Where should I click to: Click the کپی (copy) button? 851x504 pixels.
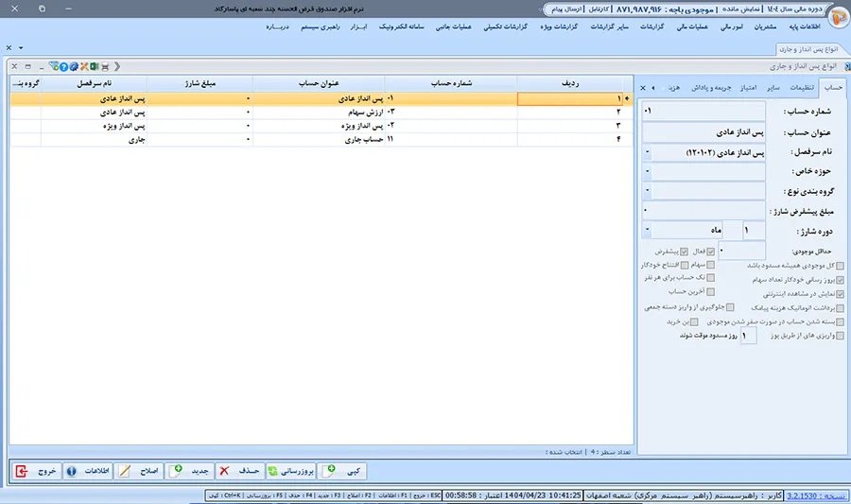[x=342, y=471]
